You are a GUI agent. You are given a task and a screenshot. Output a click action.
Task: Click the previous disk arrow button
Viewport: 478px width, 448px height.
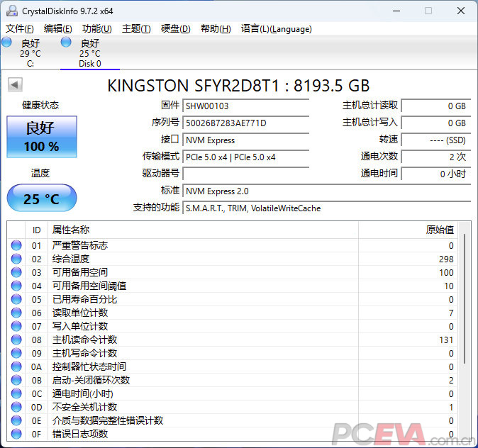tap(14, 85)
